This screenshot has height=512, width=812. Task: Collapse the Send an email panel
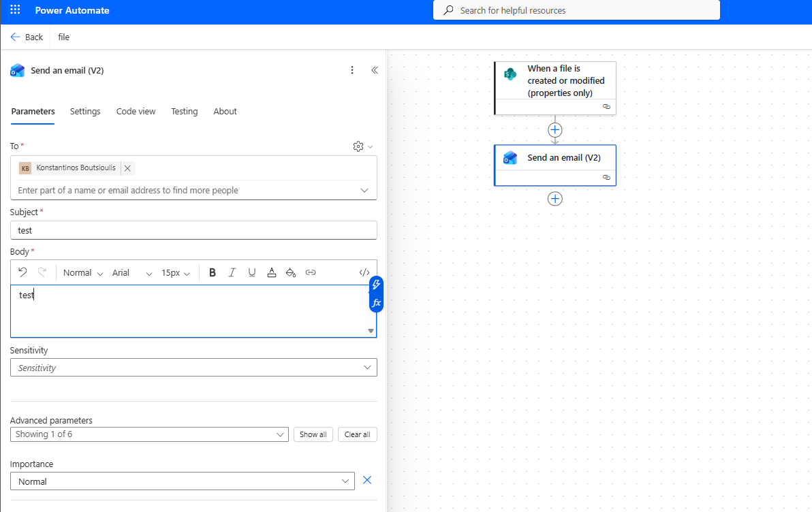tap(374, 70)
